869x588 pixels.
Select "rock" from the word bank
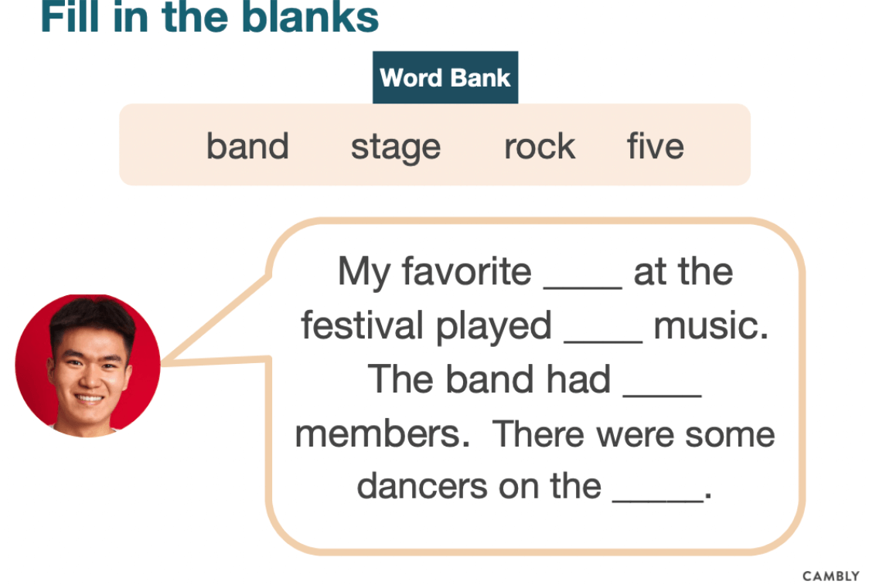click(540, 146)
